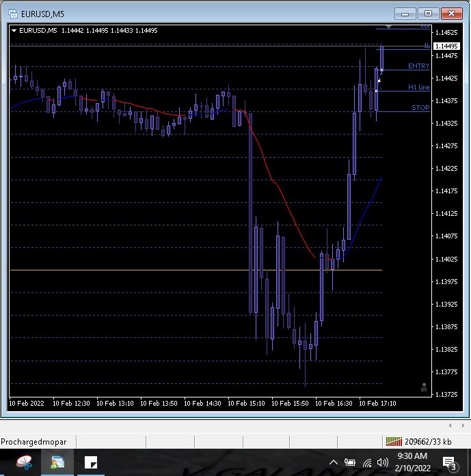Open the notification center icon
The image size is (471, 476).
tap(450, 463)
